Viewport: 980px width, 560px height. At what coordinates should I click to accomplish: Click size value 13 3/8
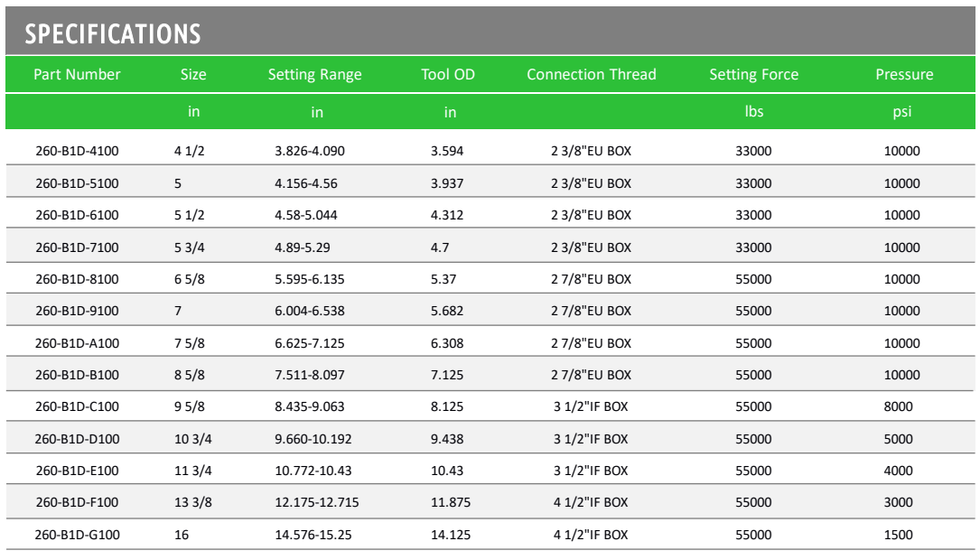[193, 502]
